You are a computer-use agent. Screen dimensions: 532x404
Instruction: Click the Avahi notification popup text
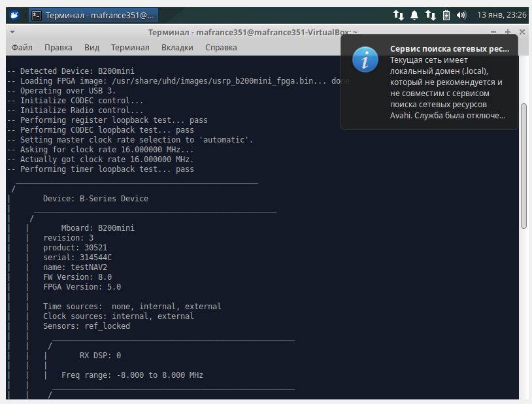(447, 88)
